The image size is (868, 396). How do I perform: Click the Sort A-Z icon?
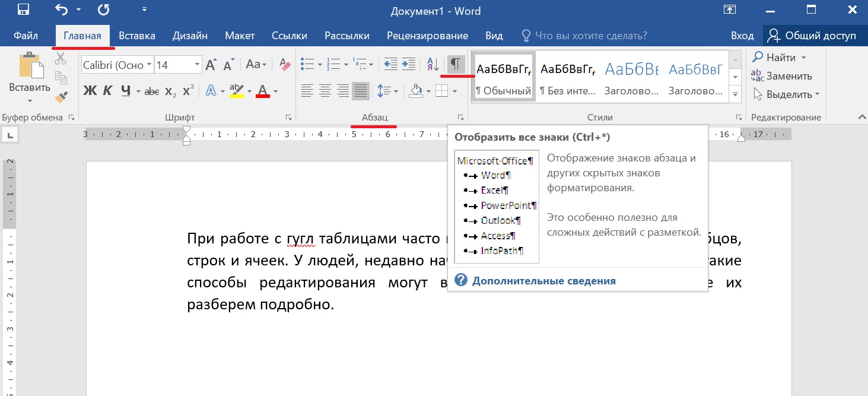click(433, 64)
